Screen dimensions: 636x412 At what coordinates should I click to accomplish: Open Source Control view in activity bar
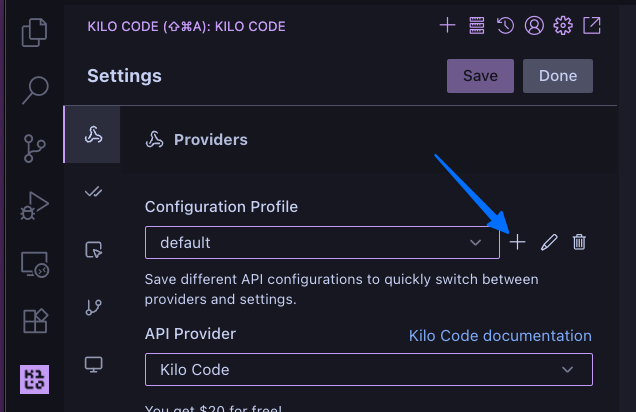click(x=35, y=148)
